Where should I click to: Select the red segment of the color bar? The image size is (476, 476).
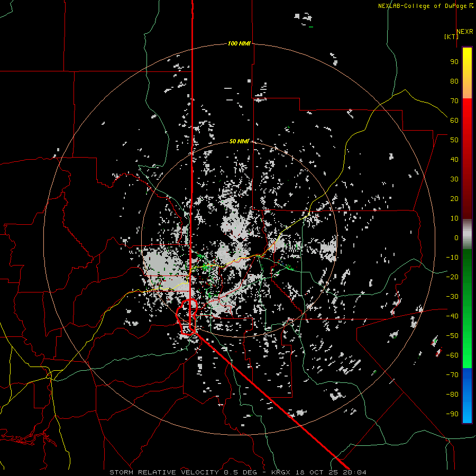tap(467, 159)
